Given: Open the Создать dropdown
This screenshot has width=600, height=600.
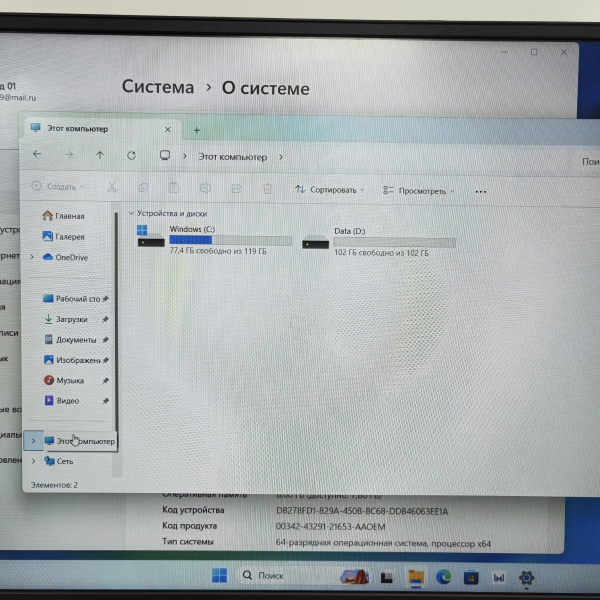Looking at the screenshot, I should (x=58, y=187).
